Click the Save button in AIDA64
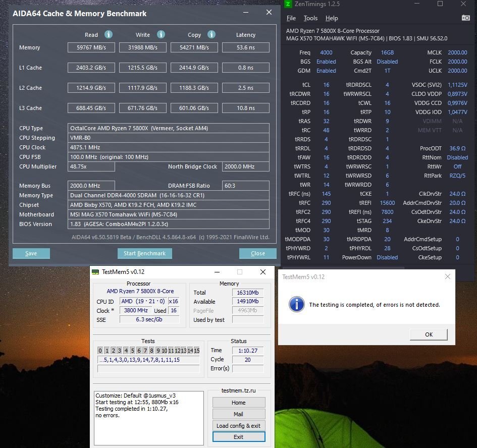 pos(31,253)
